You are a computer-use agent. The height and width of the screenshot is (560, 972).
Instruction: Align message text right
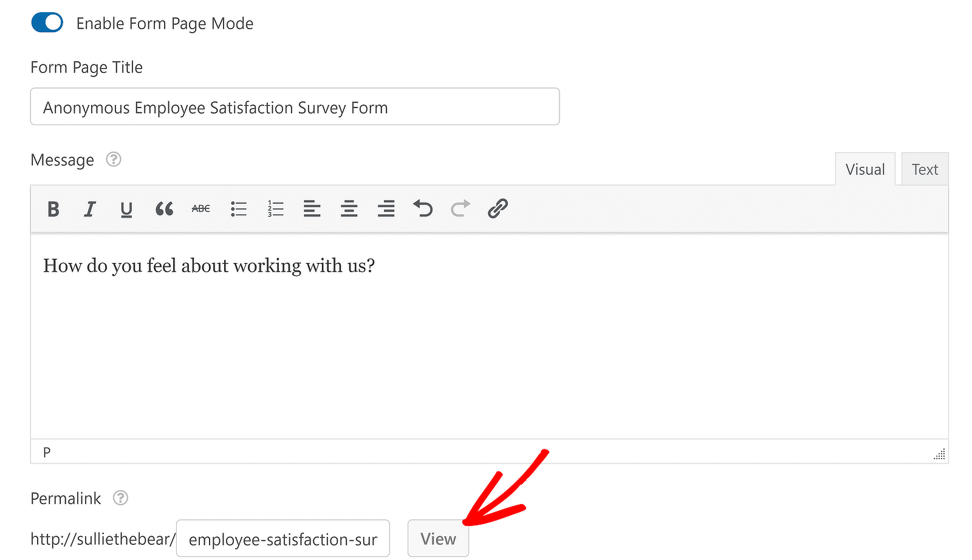[386, 209]
